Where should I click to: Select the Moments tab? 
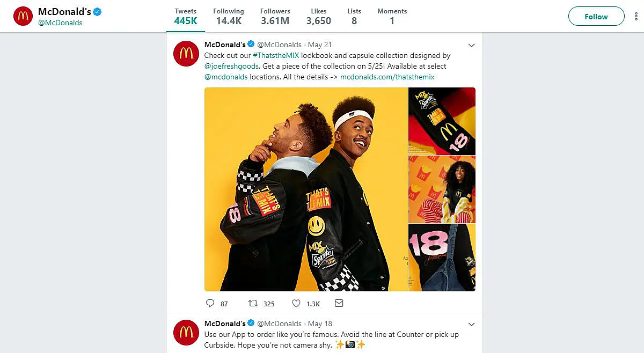(x=392, y=16)
